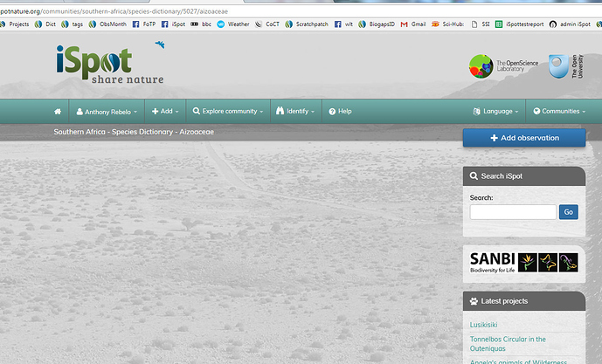Click the Latest projects panel header
602x364 pixels.
(x=524, y=301)
